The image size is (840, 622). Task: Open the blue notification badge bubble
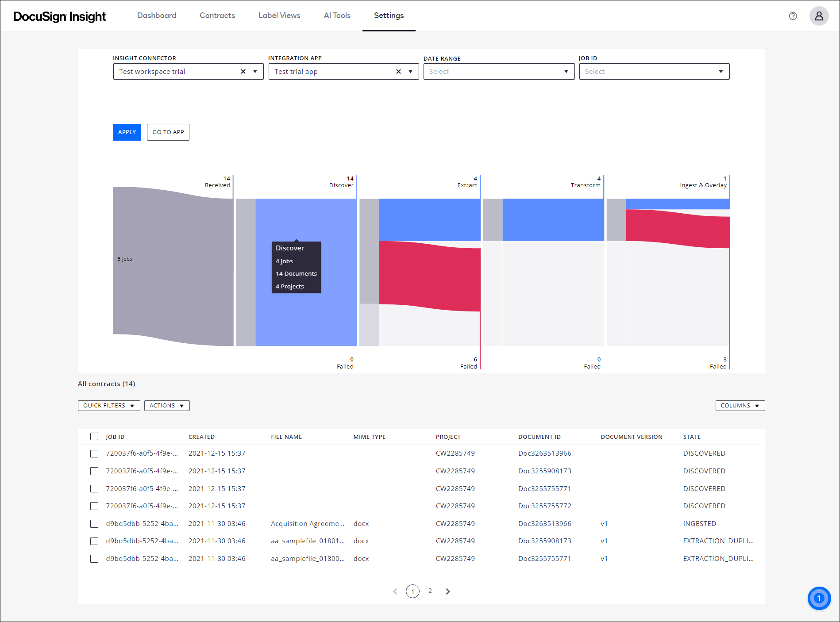coord(819,598)
